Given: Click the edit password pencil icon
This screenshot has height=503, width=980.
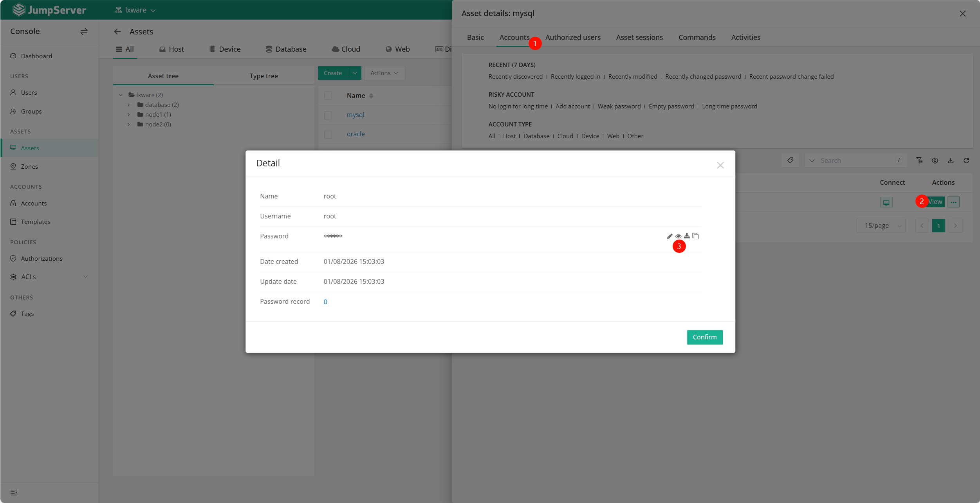Looking at the screenshot, I should 670,236.
